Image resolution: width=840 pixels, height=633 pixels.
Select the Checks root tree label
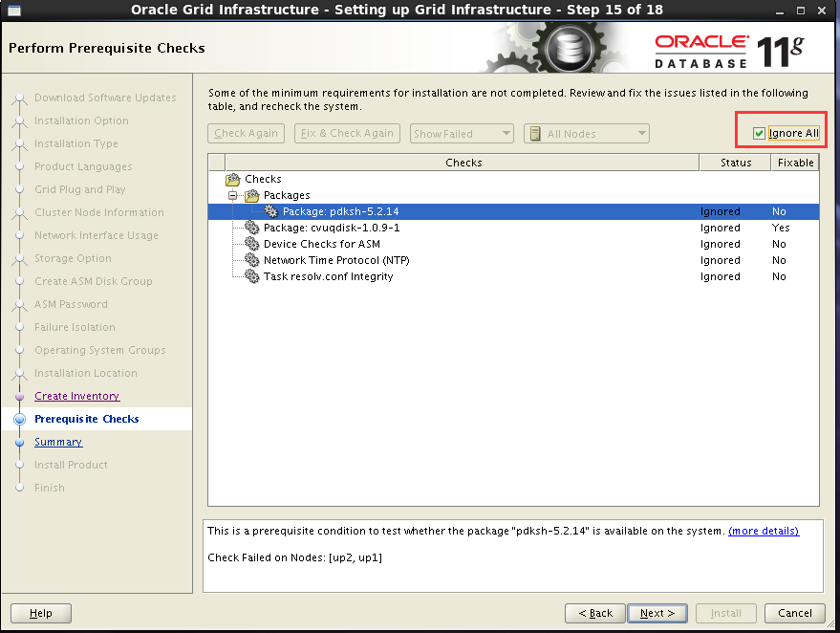click(263, 179)
